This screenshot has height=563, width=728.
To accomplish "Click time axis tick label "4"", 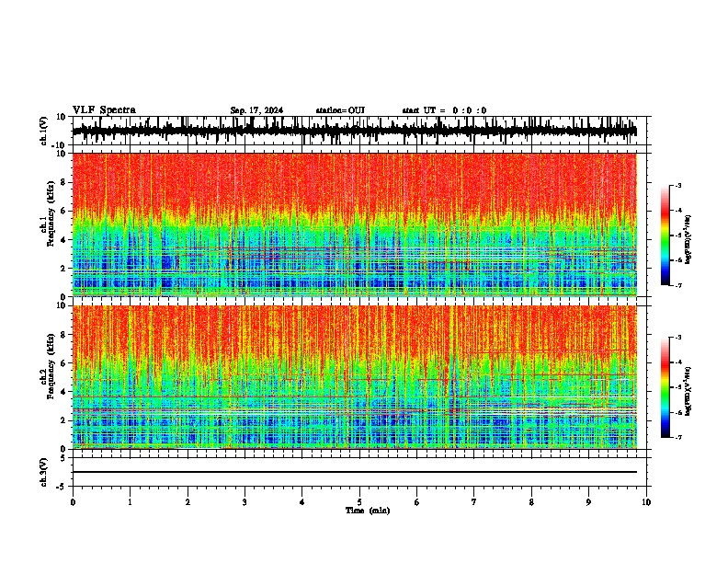I will click(302, 502).
